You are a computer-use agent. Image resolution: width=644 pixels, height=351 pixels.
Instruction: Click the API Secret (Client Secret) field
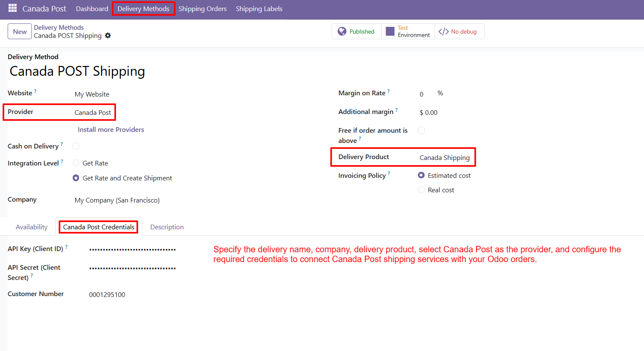pyautogui.click(x=133, y=268)
